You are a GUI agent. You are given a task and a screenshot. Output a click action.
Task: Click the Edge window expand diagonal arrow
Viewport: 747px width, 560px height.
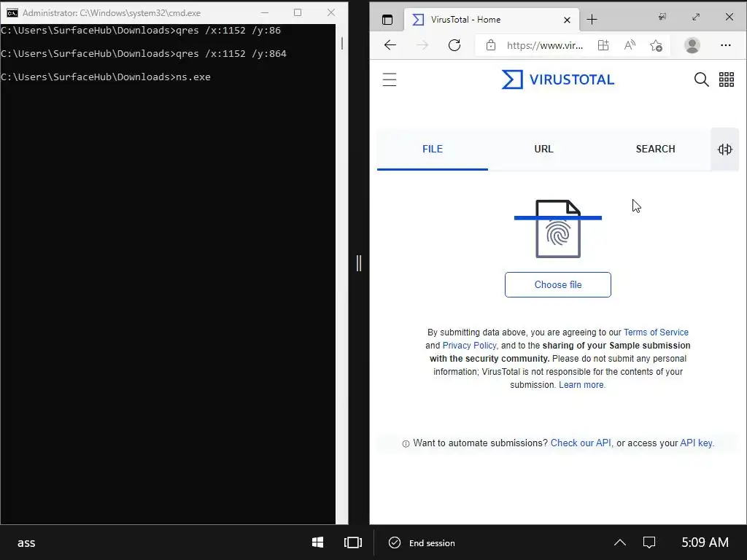point(695,17)
